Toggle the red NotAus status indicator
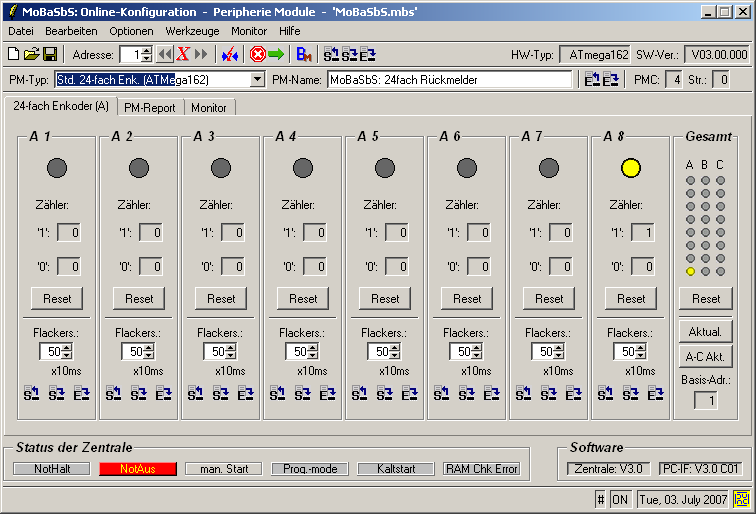 [137, 468]
